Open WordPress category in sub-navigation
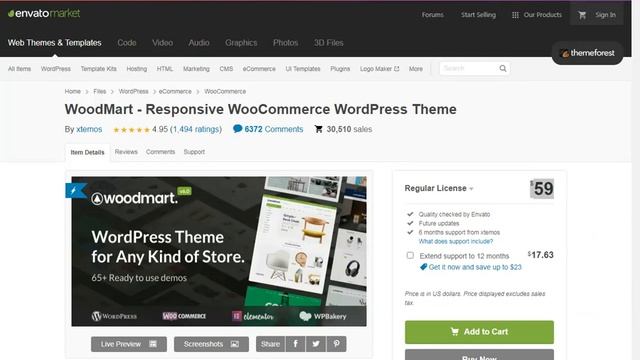Screen dimensions: 640x360 pos(56,69)
